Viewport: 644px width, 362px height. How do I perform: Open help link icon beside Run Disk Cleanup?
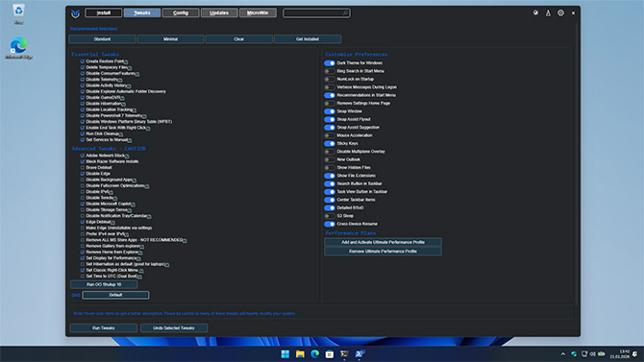[x=121, y=134]
